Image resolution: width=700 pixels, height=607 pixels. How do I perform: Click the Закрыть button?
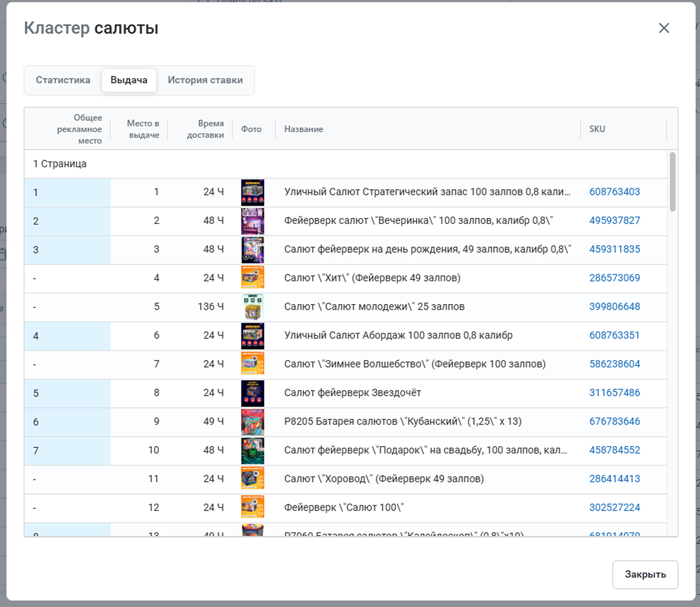click(x=645, y=574)
